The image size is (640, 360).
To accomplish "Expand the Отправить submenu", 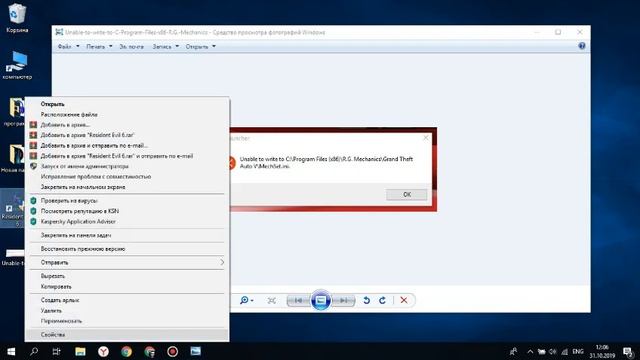I will [x=127, y=262].
